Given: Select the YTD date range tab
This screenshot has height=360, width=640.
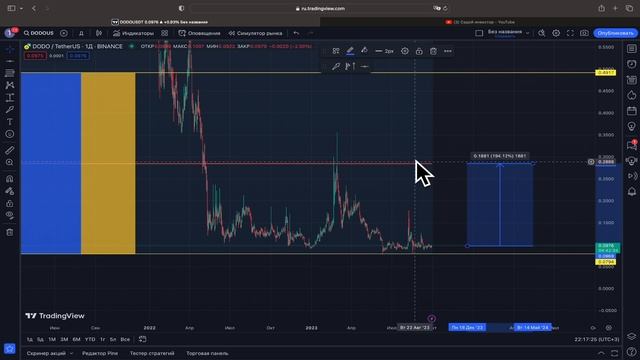Looking at the screenshot, I should click(90, 339).
